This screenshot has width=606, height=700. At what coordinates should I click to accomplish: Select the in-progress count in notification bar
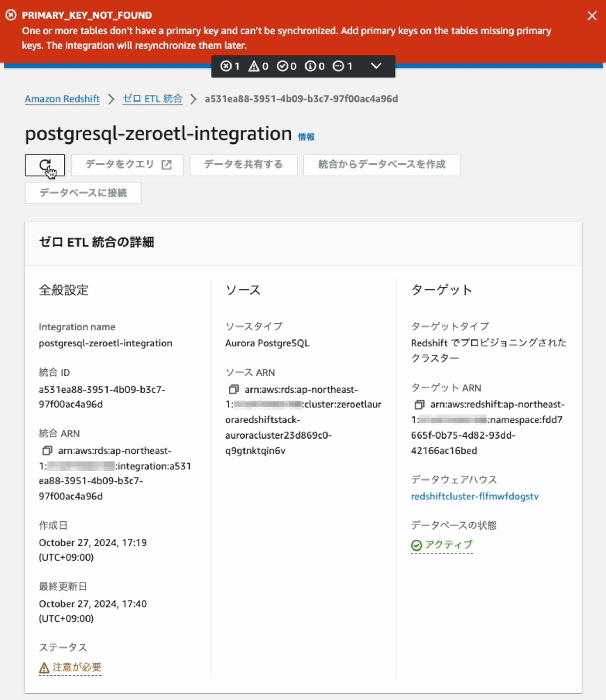[x=343, y=66]
